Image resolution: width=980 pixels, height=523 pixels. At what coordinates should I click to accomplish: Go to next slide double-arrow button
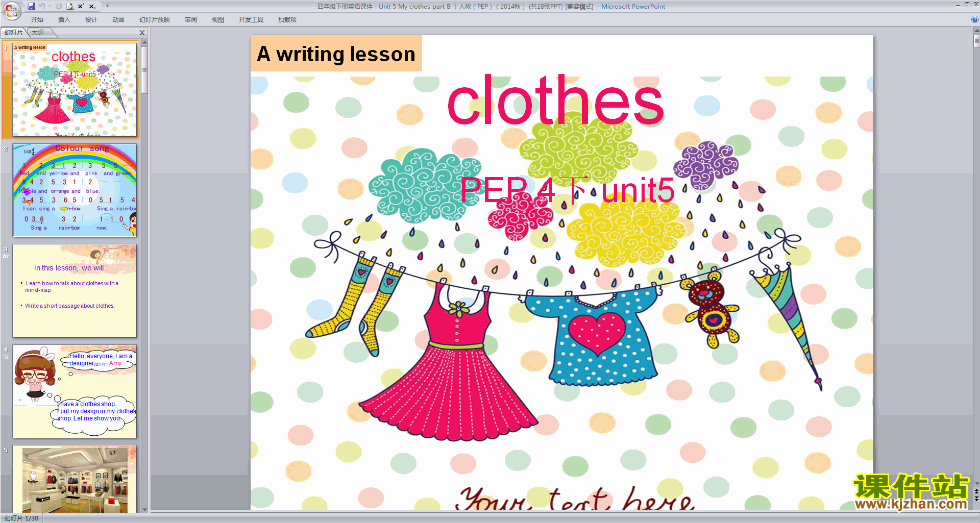click(x=976, y=499)
